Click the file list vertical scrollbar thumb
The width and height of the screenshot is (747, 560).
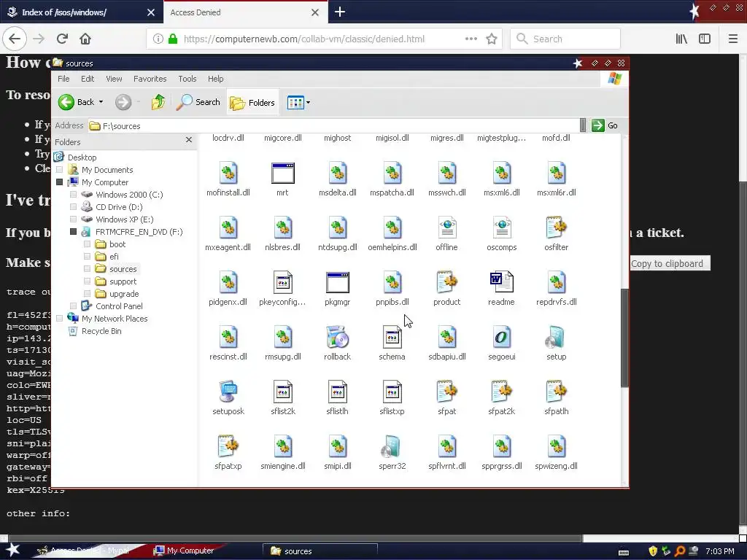[x=624, y=337]
